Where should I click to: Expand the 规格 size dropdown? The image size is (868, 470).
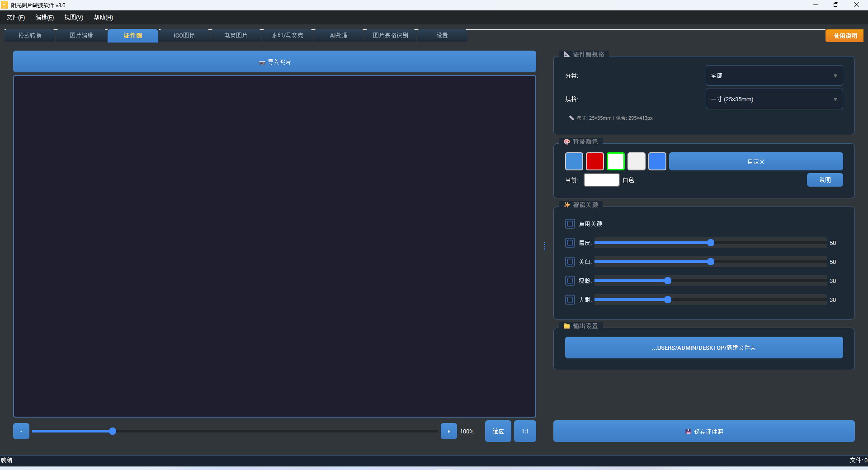coord(774,99)
